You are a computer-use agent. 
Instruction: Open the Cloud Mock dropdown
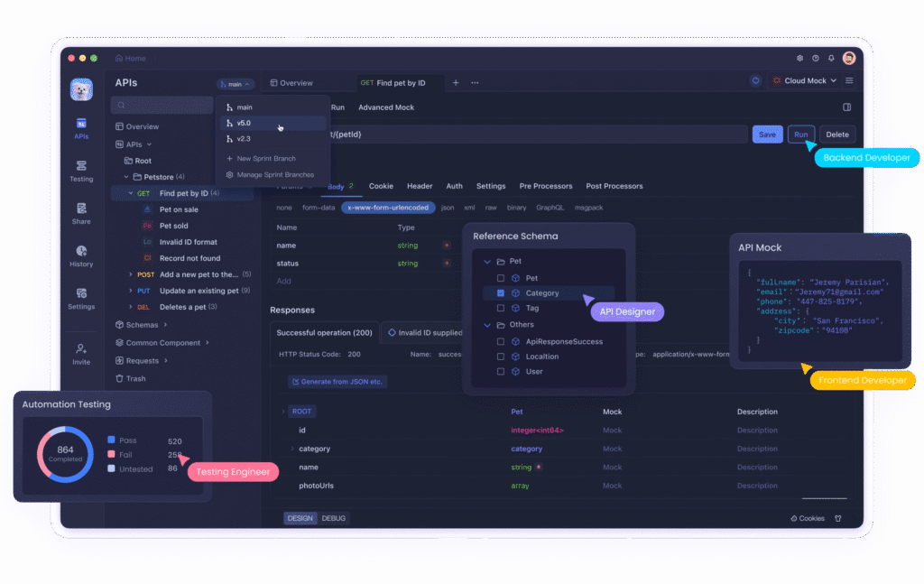(806, 80)
